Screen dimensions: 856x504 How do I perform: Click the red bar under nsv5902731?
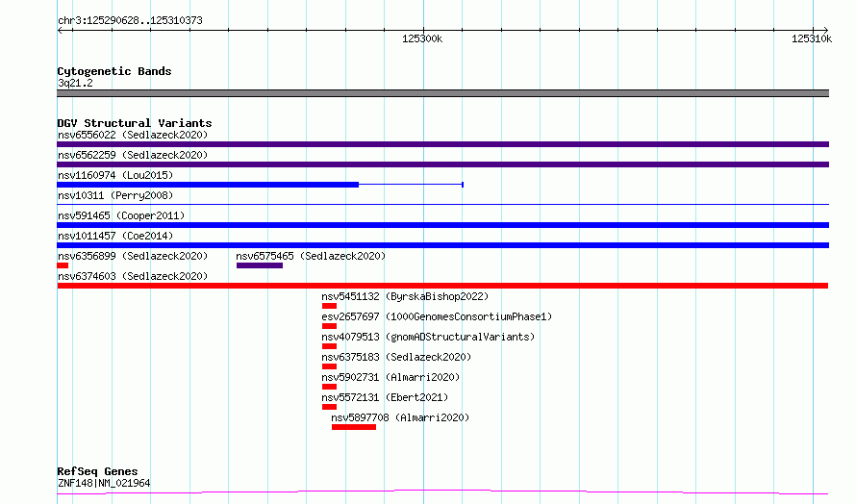tap(329, 387)
